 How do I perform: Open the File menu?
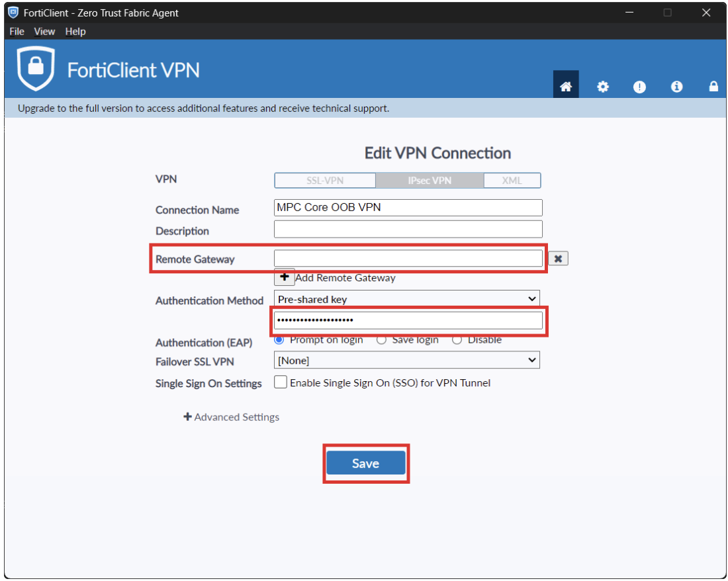tap(17, 32)
